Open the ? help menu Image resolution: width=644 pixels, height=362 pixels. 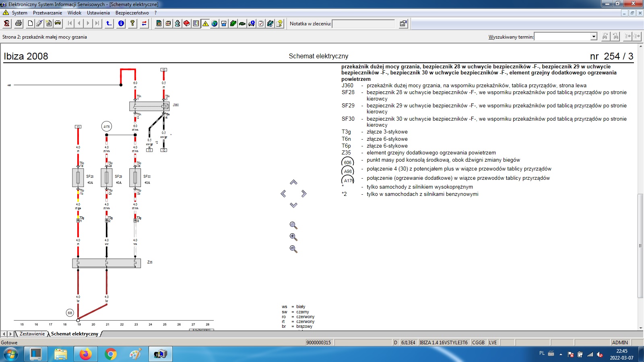pyautogui.click(x=156, y=13)
